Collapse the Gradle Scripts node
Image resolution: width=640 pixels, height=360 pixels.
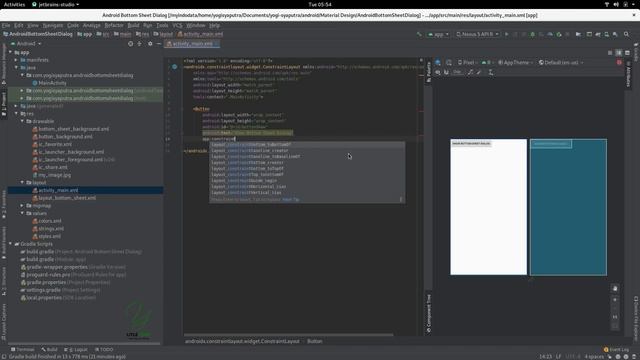pos(11,244)
